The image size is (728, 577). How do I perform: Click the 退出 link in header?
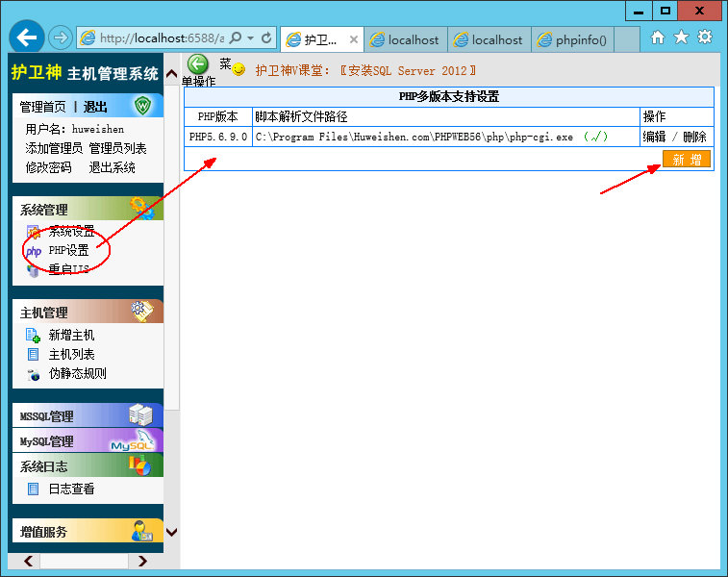[95, 107]
